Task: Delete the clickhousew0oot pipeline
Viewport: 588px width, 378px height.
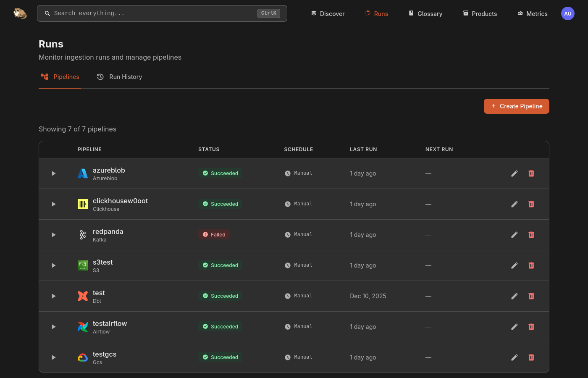Action: pyautogui.click(x=531, y=204)
